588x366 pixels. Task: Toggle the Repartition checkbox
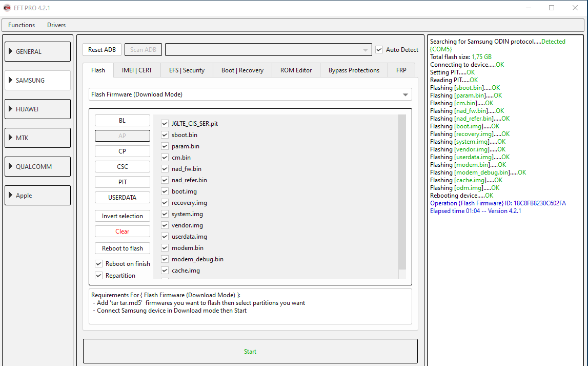[x=98, y=276]
